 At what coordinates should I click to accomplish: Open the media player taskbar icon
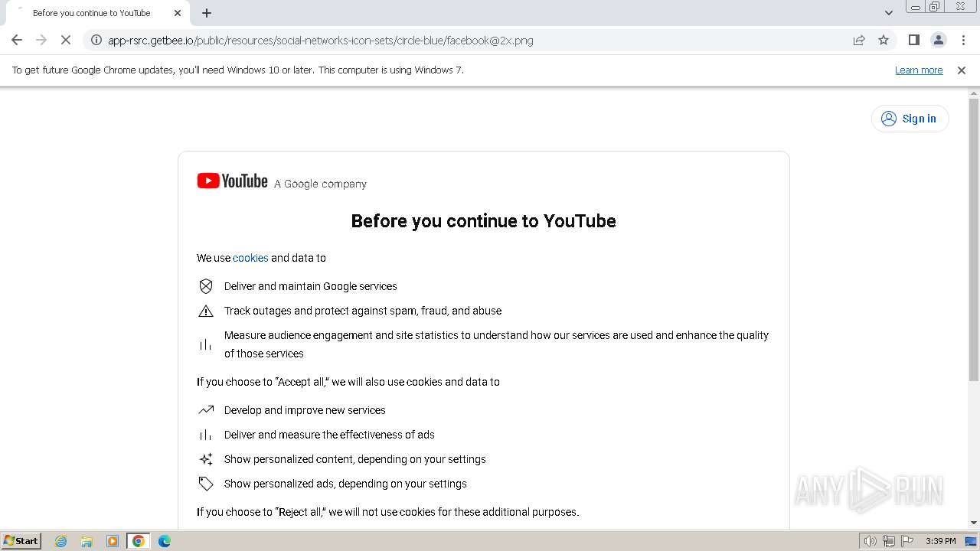(113, 541)
